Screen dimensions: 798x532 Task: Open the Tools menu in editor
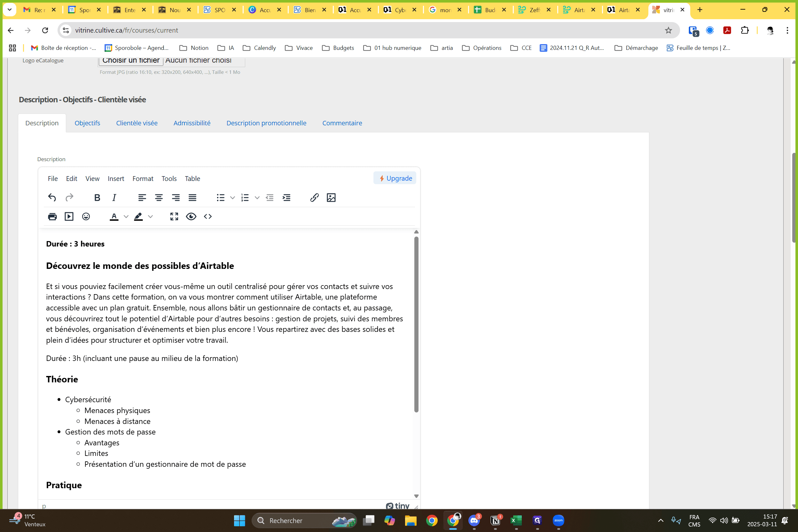[169, 178]
